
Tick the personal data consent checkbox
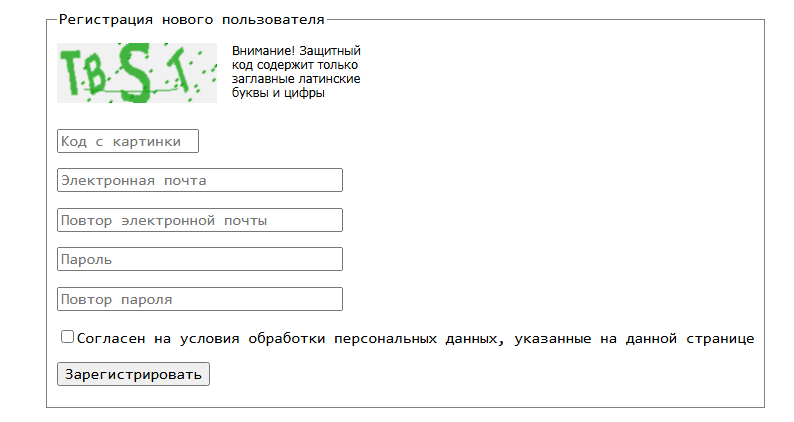coord(68,337)
